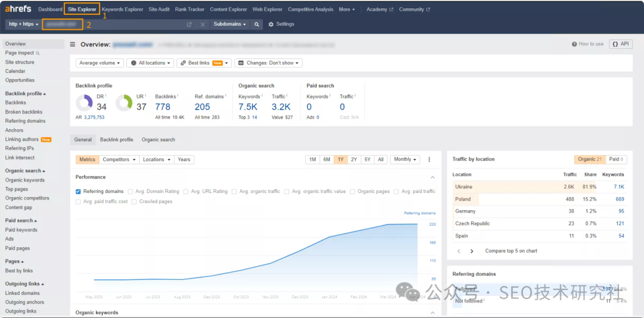Image resolution: width=644 pixels, height=318 pixels.
Task: Click the three-dot chart options menu
Action: point(429,160)
